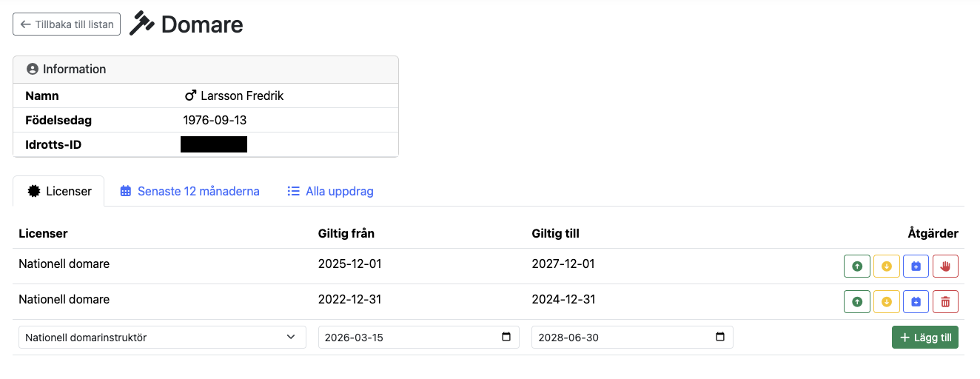Open date picker for the 2026-03-15 field

coord(506,338)
